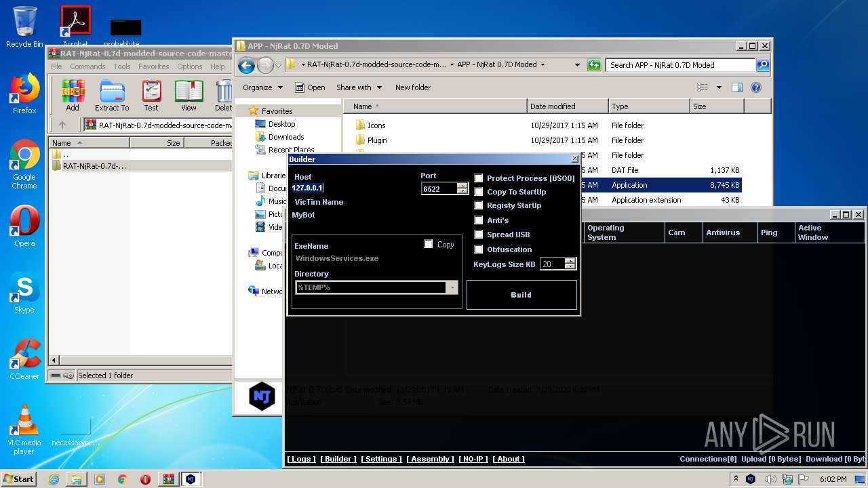Open WinRAR Favorites menu

pyautogui.click(x=154, y=66)
